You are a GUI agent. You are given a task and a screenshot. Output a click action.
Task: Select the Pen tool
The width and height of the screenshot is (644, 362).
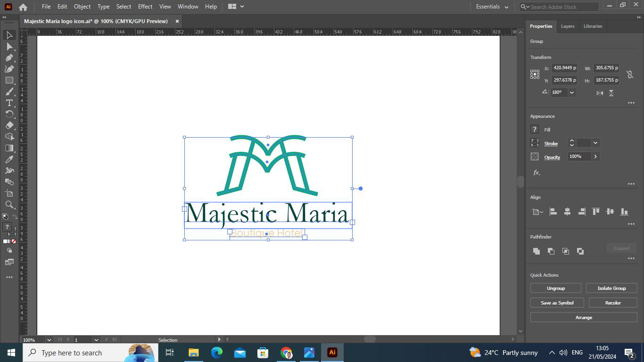pyautogui.click(x=9, y=58)
